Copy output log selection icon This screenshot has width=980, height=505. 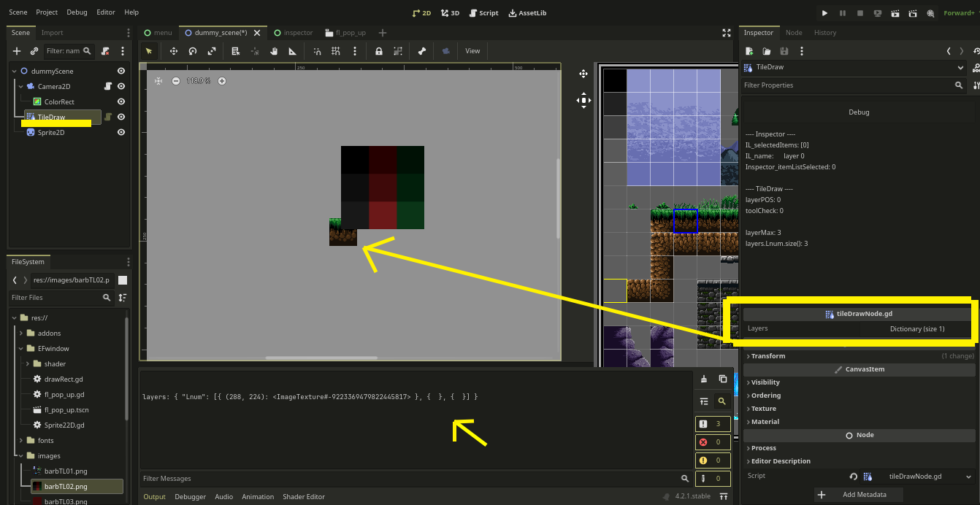coord(722,379)
